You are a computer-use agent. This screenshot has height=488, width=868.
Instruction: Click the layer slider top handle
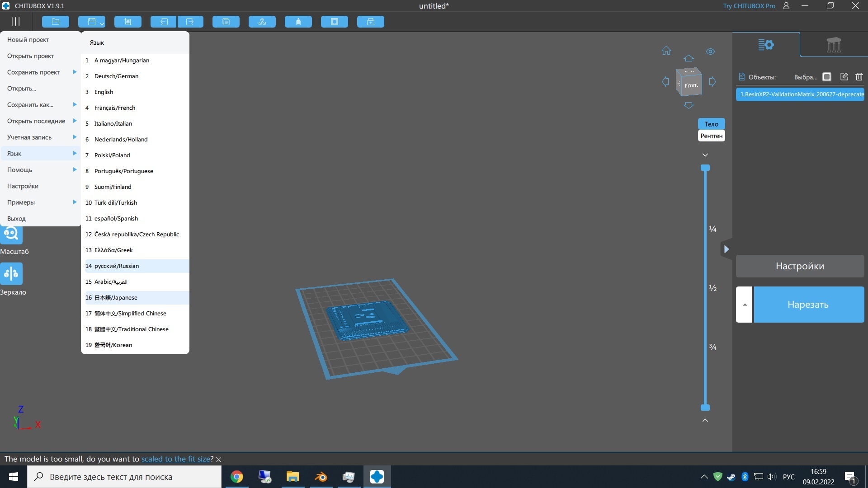click(705, 168)
